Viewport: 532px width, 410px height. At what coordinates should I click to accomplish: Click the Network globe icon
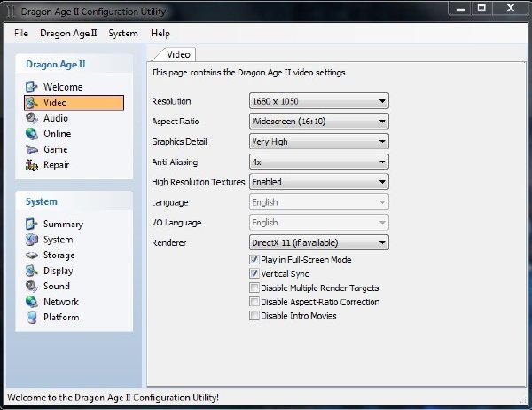pyautogui.click(x=32, y=302)
